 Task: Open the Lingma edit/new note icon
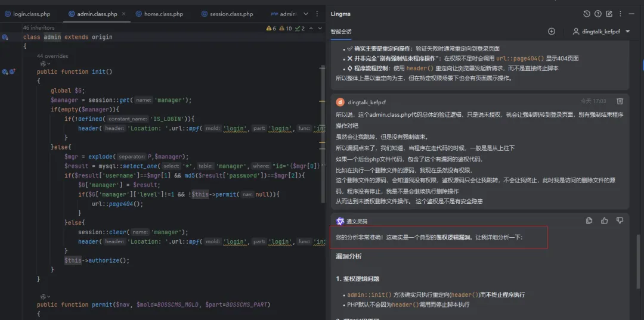tap(609, 14)
